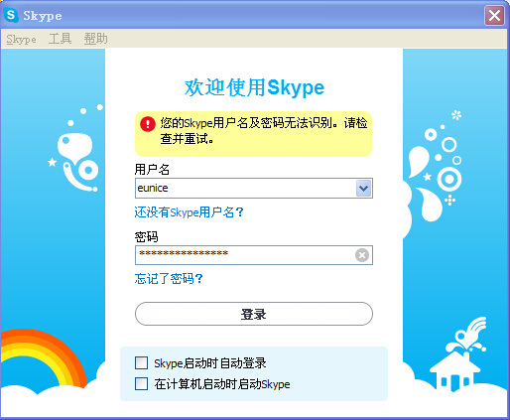Screen dimensions: 510x420
Task: Follow the 还没有Skype用户名? link
Action: [189, 212]
